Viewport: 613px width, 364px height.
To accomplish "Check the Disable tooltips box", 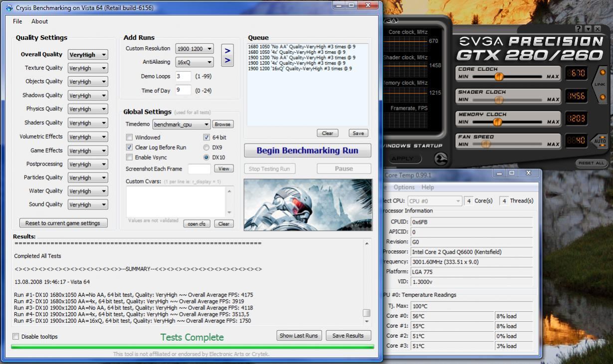I will pos(15,337).
